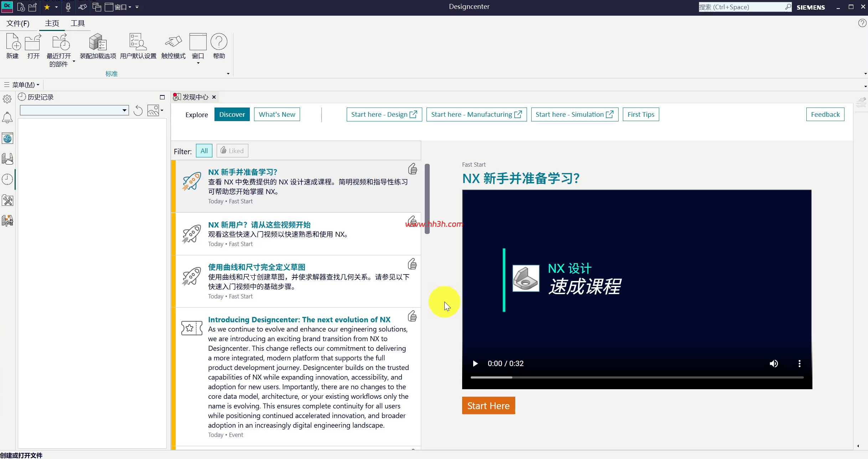Click the history refresh arrow icon
This screenshot has height=459, width=868.
[138, 111]
